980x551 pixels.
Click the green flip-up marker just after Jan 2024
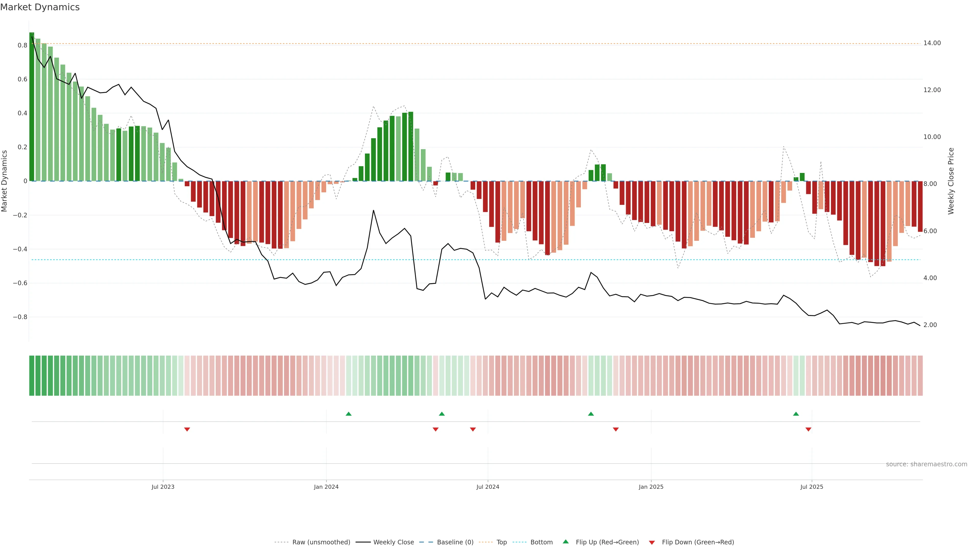pos(348,414)
